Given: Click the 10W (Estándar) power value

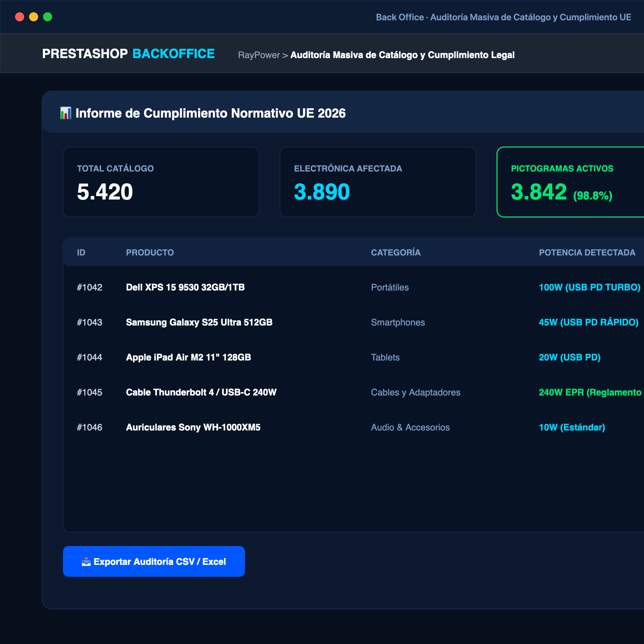Looking at the screenshot, I should (572, 428).
